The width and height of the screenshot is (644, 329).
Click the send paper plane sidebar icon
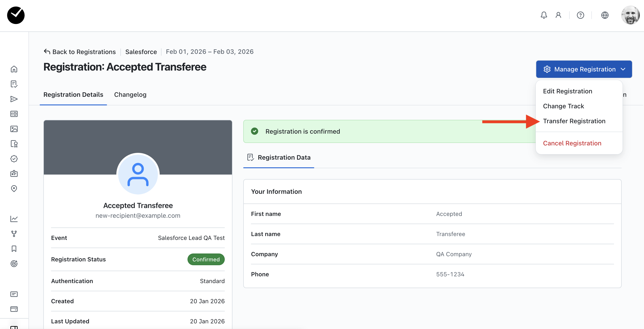click(14, 99)
